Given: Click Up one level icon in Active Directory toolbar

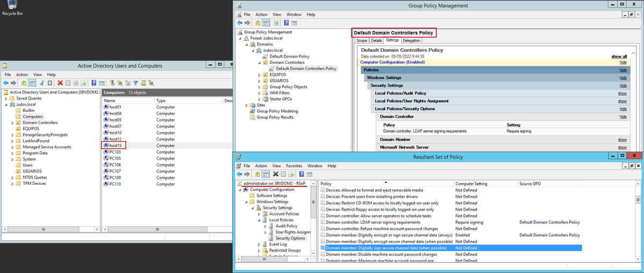Looking at the screenshot, I should [x=24, y=83].
